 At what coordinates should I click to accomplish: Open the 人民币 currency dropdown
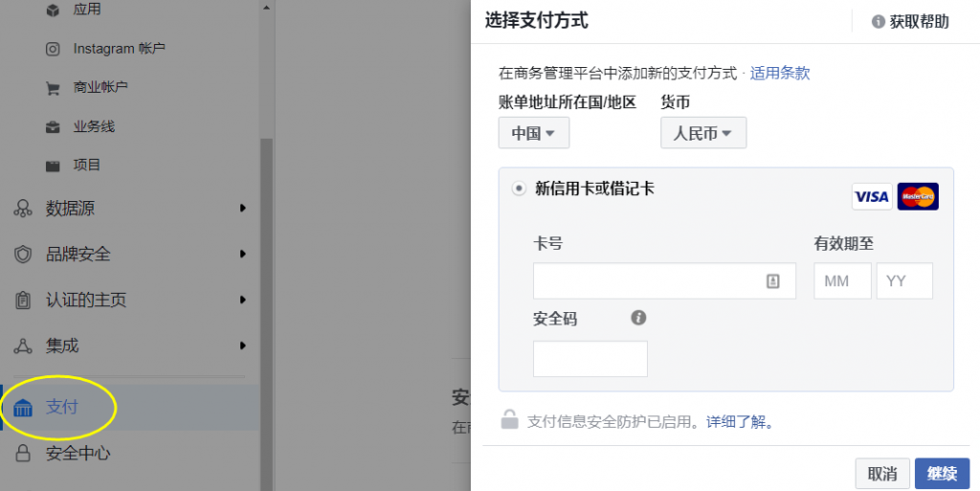point(702,134)
